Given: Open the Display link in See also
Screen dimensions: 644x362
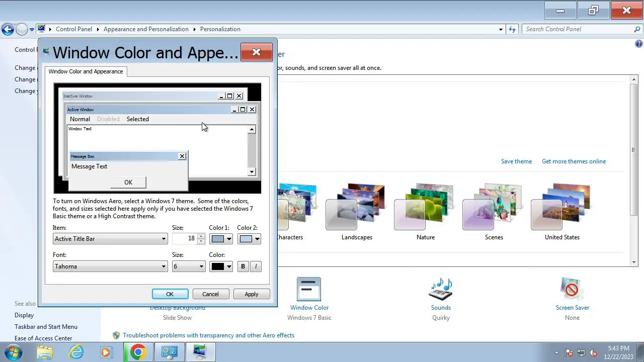Looking at the screenshot, I should pos(24,315).
